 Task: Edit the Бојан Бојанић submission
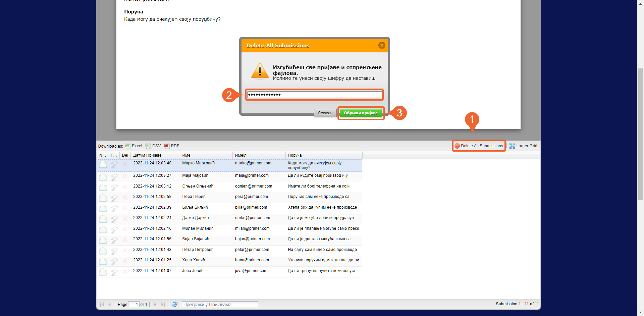pos(114,240)
